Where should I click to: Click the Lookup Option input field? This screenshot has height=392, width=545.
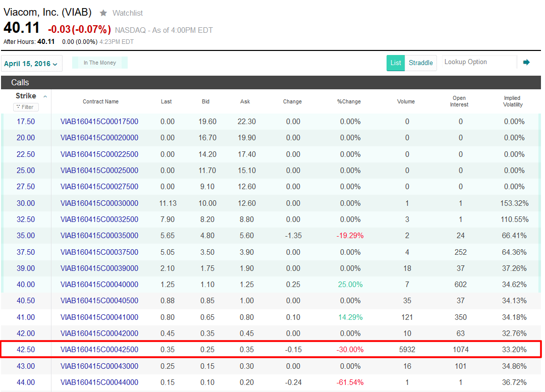479,62
